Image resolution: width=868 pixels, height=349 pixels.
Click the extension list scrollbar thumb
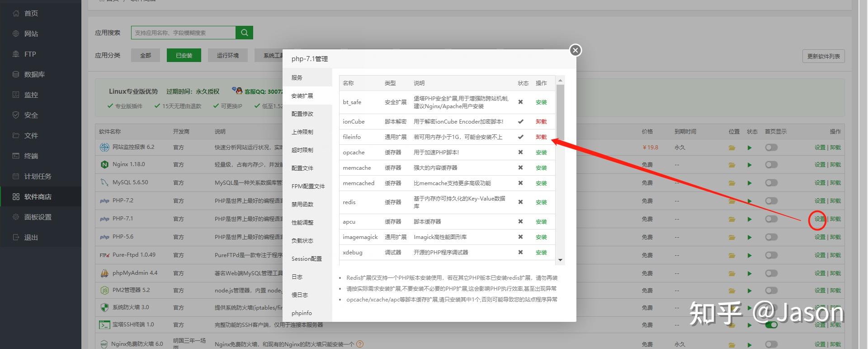[561, 111]
